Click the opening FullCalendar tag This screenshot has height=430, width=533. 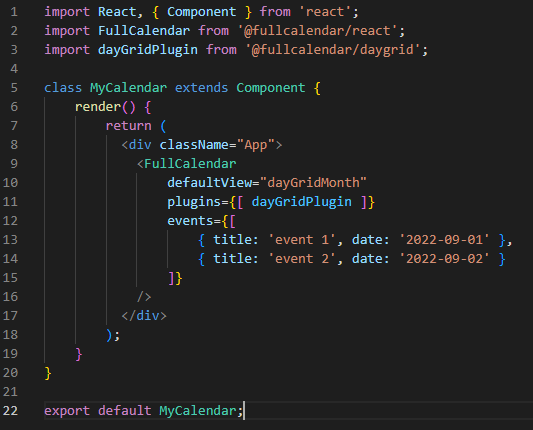[x=186, y=164]
